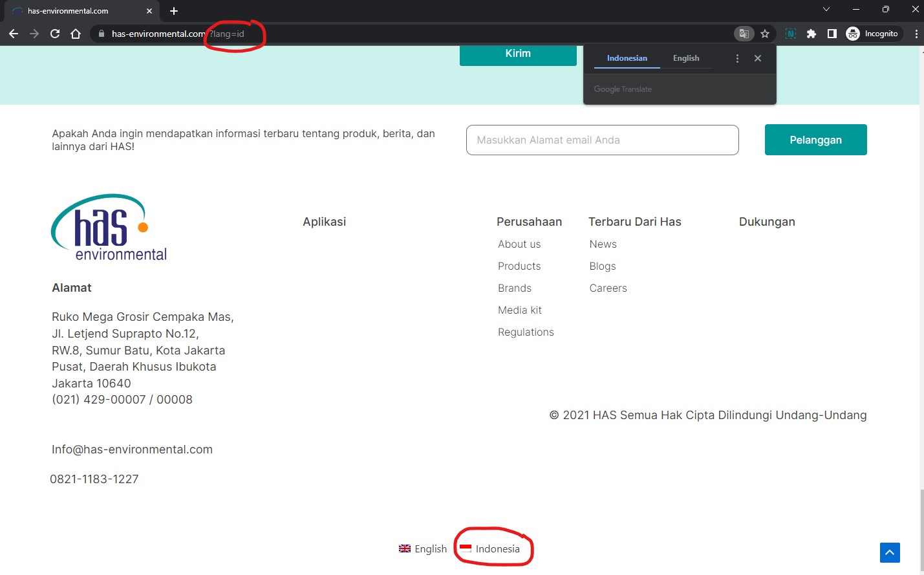Reload the current page

tap(55, 34)
